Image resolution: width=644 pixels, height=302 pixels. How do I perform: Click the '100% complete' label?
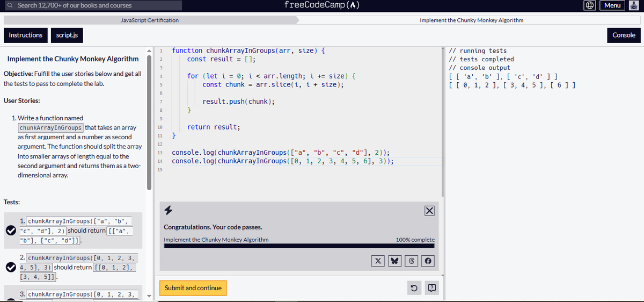point(415,240)
